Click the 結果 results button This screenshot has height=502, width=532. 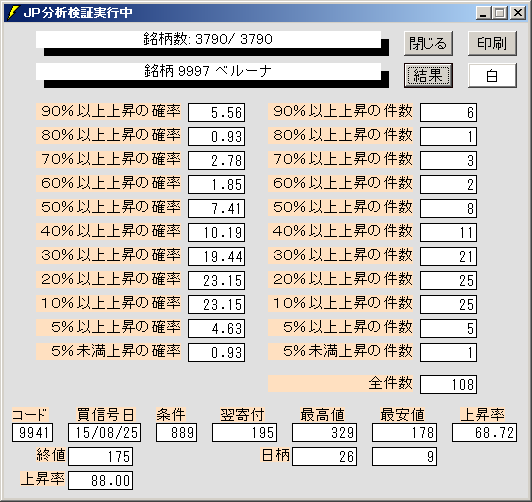pyautogui.click(x=428, y=75)
